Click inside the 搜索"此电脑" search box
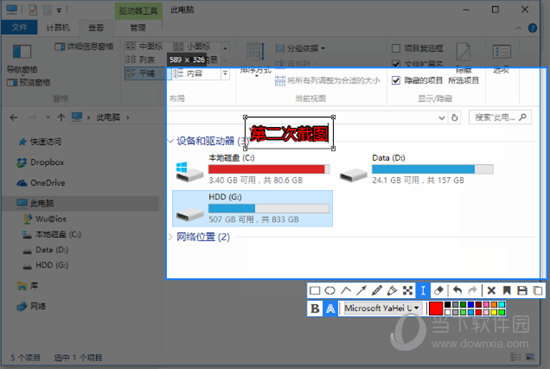550x369 pixels. 500,118
